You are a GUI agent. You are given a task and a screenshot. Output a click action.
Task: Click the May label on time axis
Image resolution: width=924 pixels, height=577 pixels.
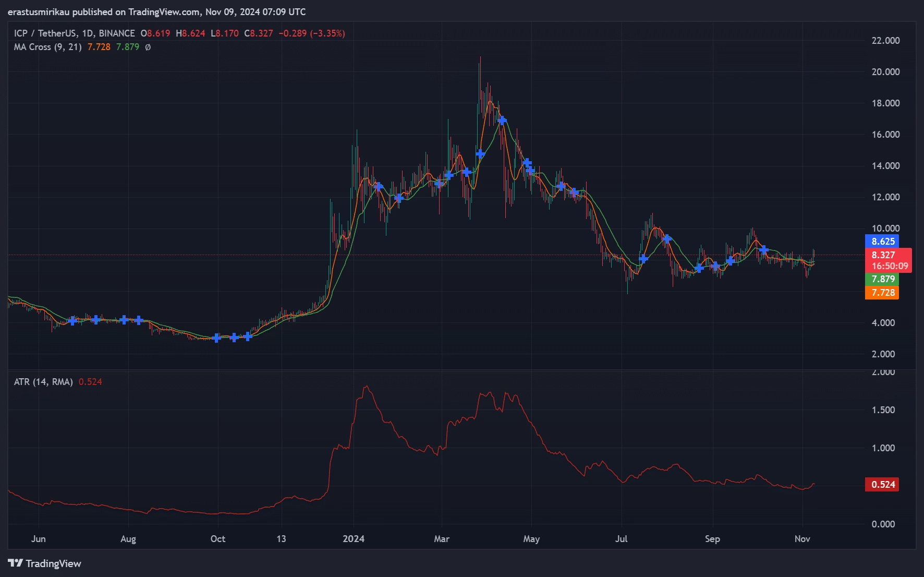pos(531,539)
